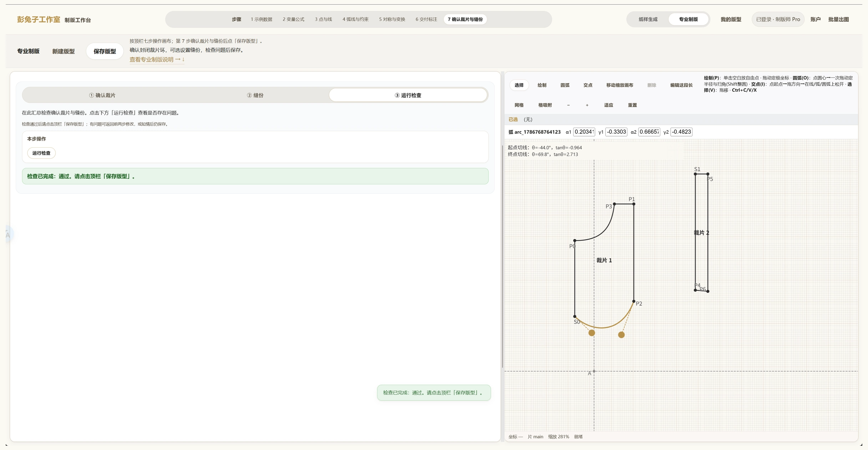Click 重置 to reset the view

point(632,105)
